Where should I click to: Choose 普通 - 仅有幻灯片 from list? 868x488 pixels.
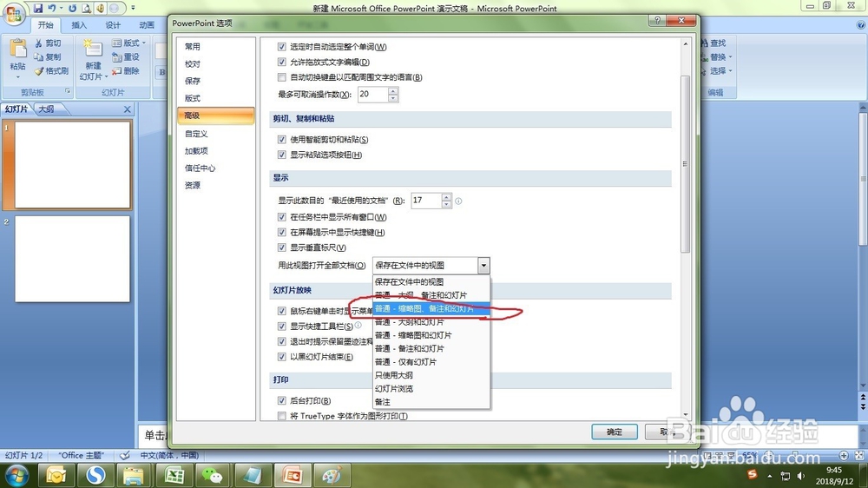(x=431, y=362)
